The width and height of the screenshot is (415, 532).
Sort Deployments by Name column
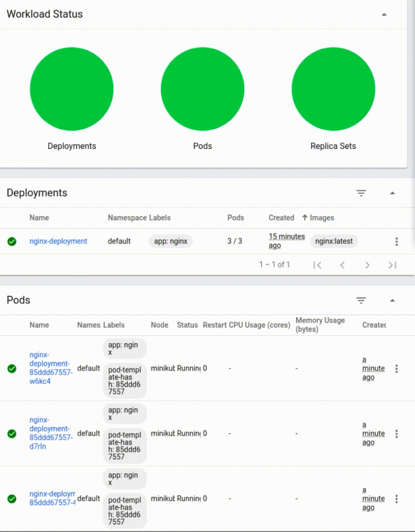point(39,218)
